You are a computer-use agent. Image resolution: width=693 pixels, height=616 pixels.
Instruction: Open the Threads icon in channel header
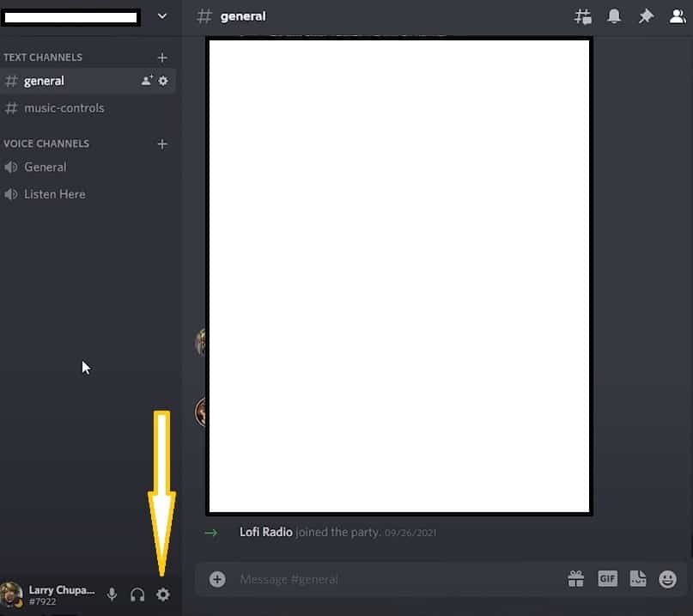(x=583, y=17)
